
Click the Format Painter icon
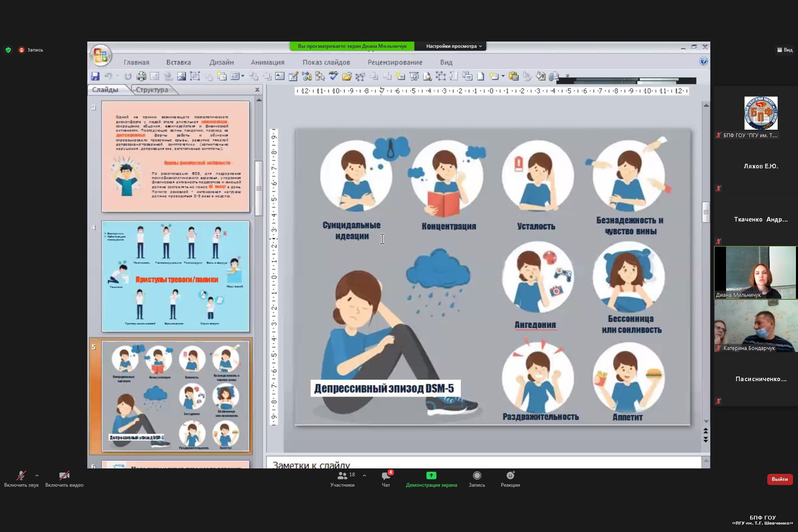[527, 76]
